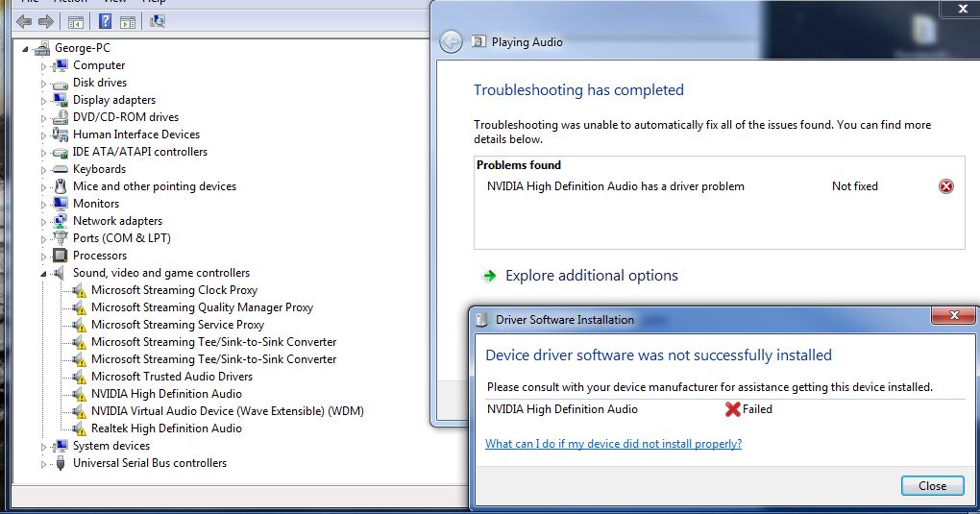Expand the Ports (COM & LPT) arrow
The width and height of the screenshot is (980, 514).
tap(44, 239)
